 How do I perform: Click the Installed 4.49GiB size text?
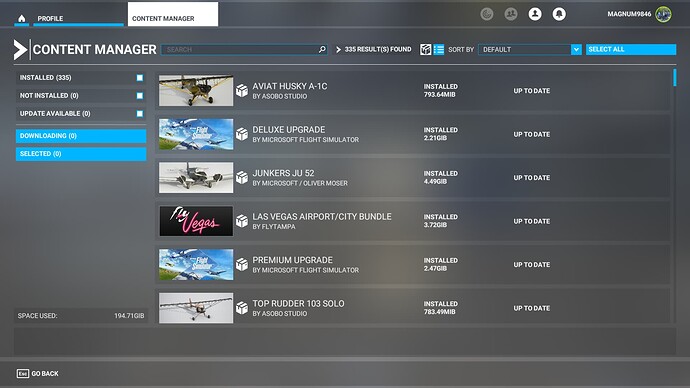click(x=440, y=178)
